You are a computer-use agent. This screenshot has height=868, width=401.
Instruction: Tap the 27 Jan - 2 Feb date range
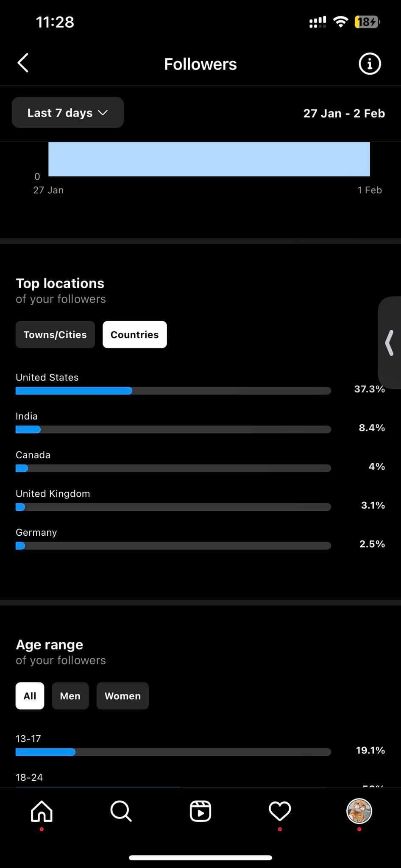[x=344, y=113]
